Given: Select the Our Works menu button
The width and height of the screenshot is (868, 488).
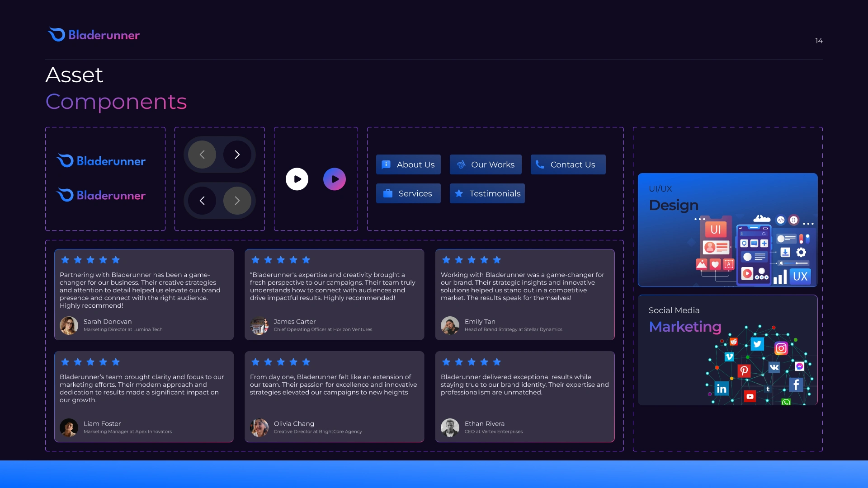Looking at the screenshot, I should click(486, 164).
